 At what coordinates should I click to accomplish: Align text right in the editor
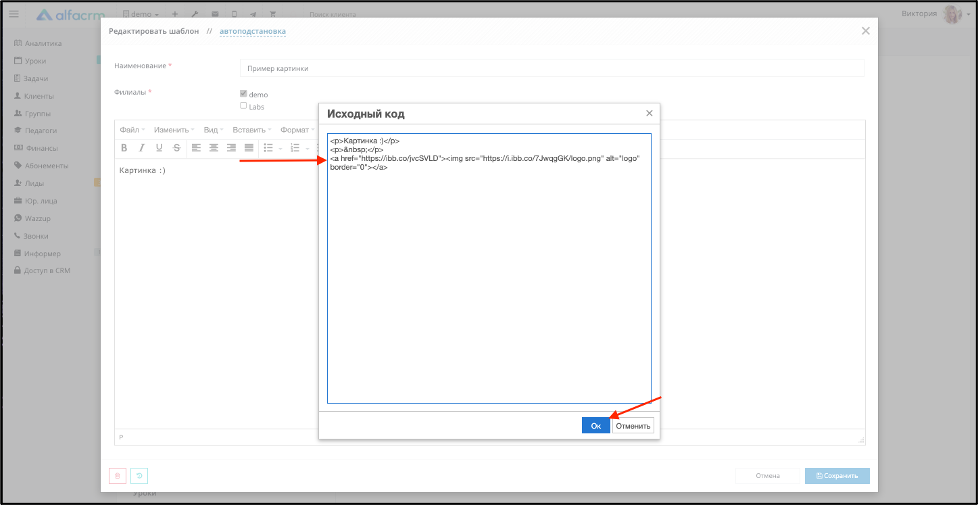pyautogui.click(x=232, y=148)
